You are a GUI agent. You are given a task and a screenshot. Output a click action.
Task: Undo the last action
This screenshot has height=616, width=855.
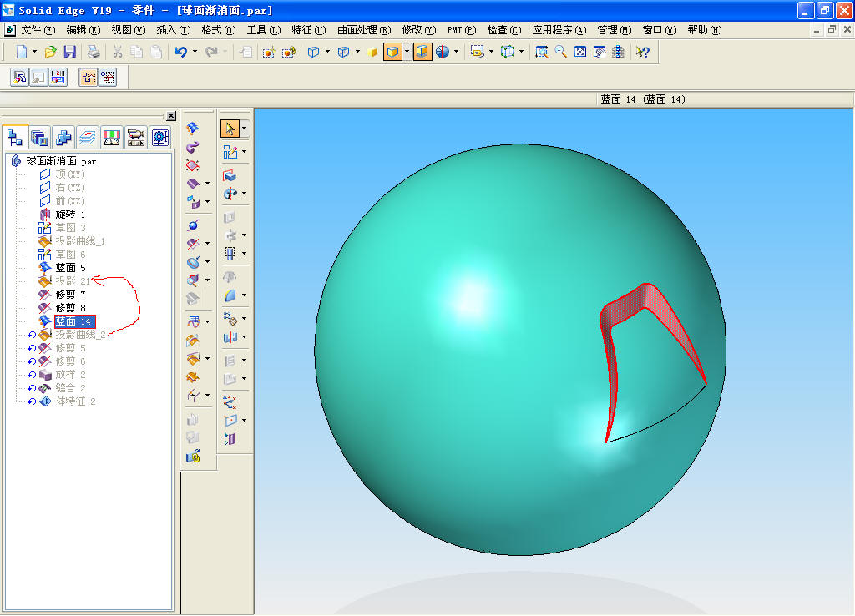[x=180, y=52]
